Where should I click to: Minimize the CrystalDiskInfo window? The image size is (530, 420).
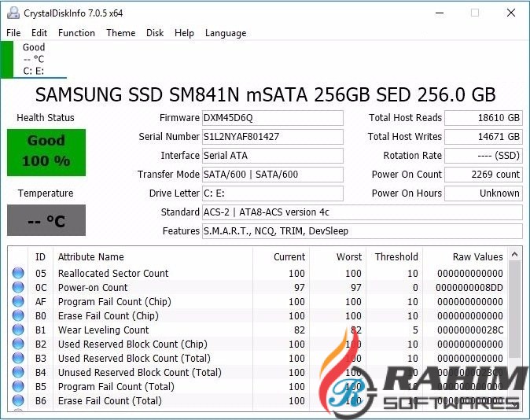pyautogui.click(x=440, y=13)
